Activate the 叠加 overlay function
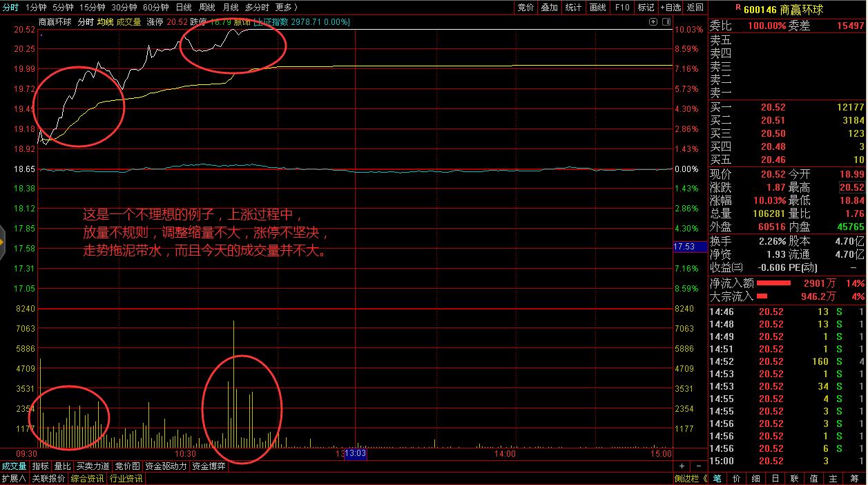 pyautogui.click(x=549, y=8)
